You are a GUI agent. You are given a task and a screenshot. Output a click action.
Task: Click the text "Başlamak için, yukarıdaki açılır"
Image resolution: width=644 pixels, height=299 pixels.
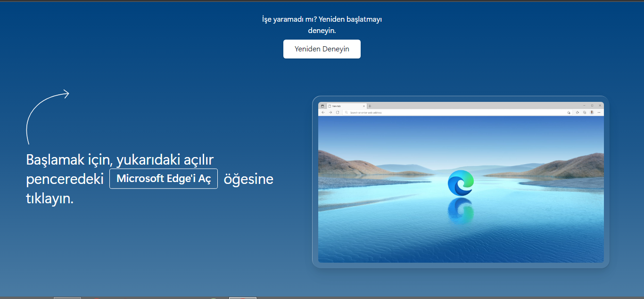(120, 159)
